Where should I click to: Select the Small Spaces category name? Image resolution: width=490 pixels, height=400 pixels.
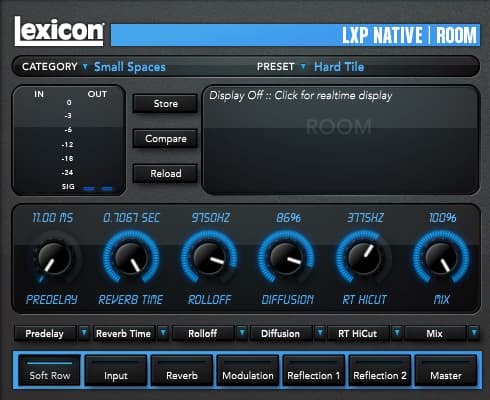(130, 67)
